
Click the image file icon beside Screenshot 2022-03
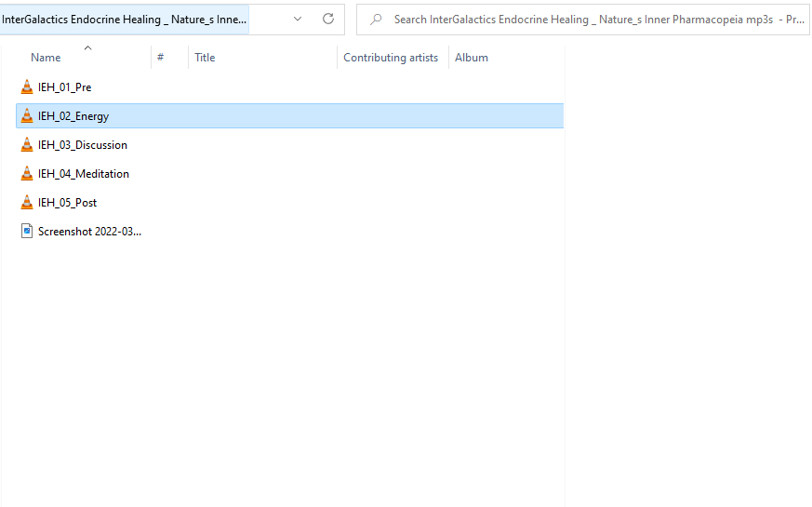click(27, 231)
